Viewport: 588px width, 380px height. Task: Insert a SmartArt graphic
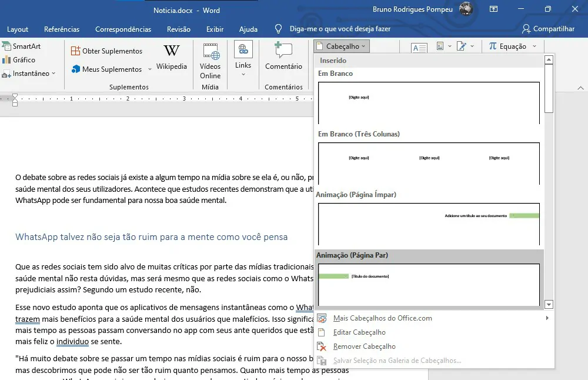(x=21, y=46)
